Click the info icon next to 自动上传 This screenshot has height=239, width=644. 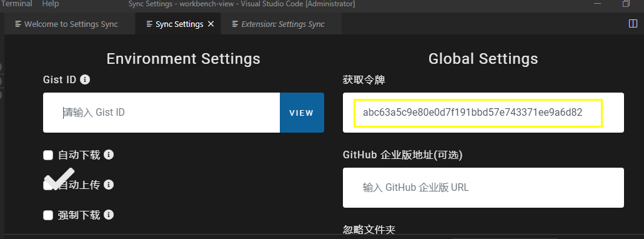click(109, 185)
